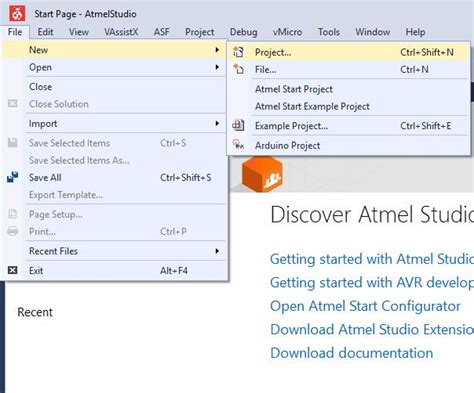Open the ASF menu
474x393 pixels.
(x=162, y=32)
